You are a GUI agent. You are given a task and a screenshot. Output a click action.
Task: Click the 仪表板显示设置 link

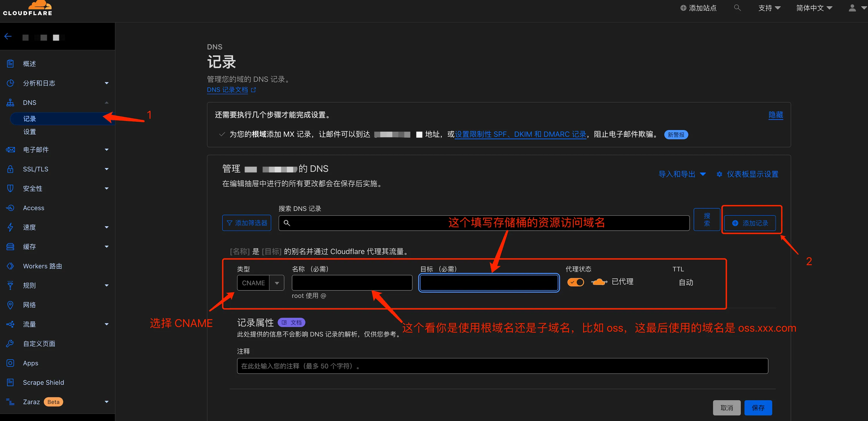pos(752,174)
